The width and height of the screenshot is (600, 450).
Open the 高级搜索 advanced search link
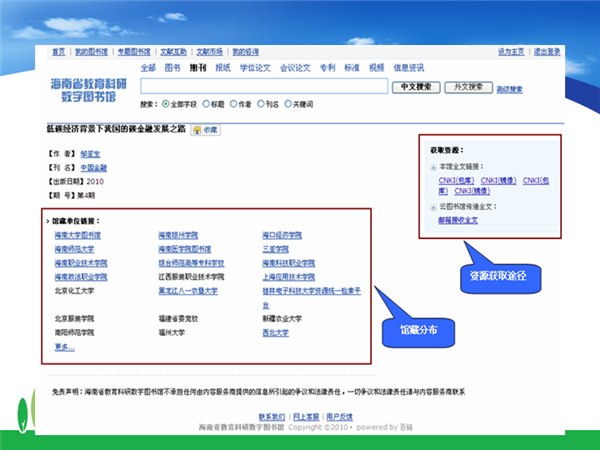pyautogui.click(x=509, y=90)
